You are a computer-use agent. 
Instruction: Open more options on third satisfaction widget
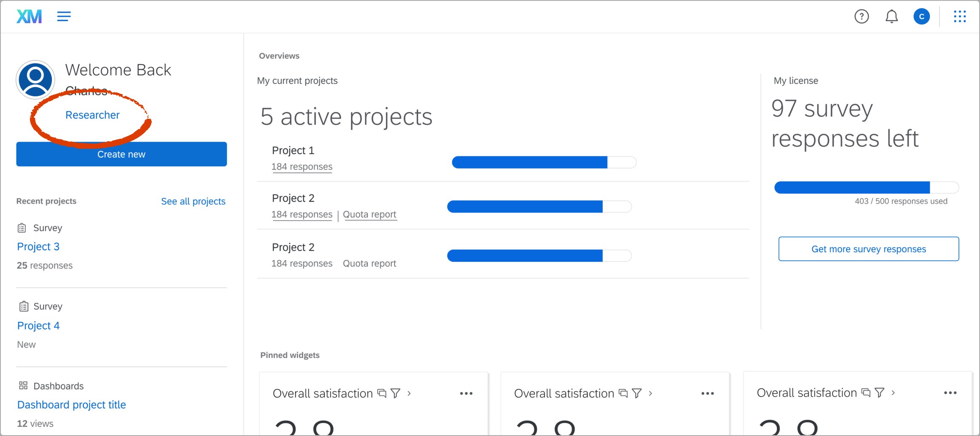(950, 392)
